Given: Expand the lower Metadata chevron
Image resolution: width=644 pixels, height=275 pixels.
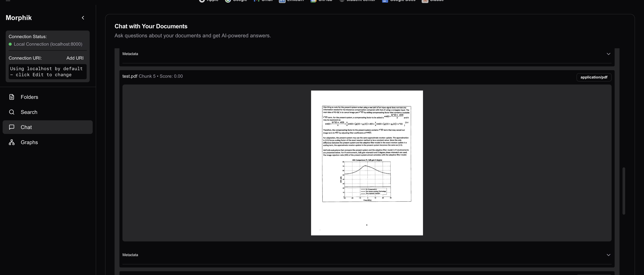Looking at the screenshot, I should point(609,255).
